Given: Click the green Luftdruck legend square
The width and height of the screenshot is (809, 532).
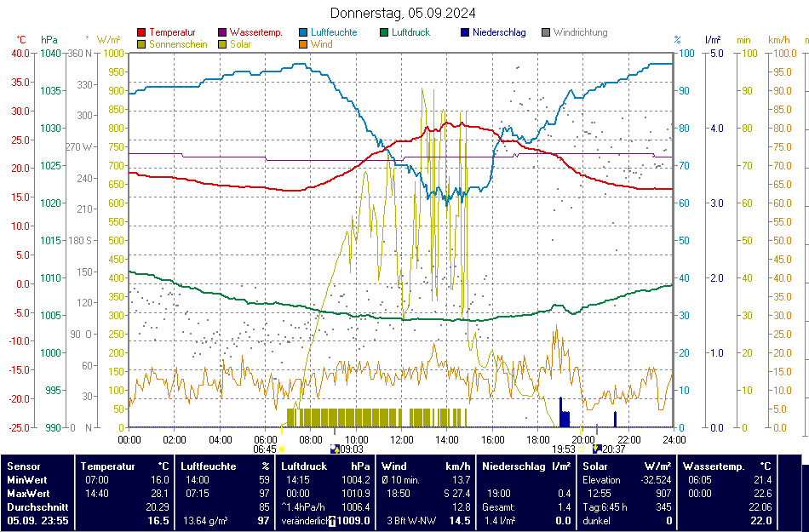Looking at the screenshot, I should coord(384,32).
